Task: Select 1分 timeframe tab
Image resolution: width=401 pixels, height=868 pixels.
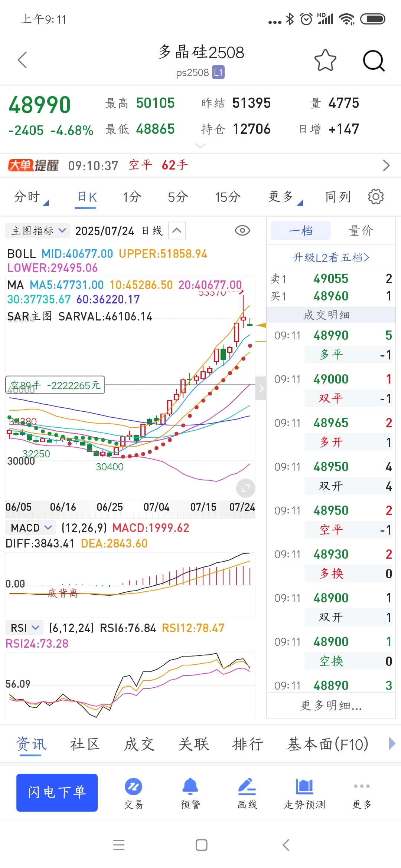Action: [x=132, y=197]
